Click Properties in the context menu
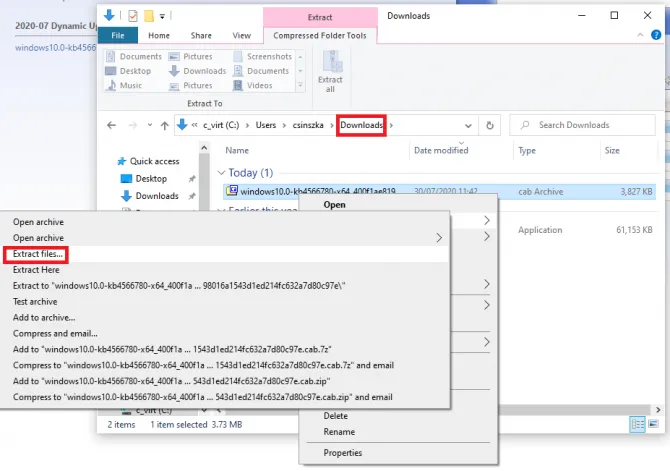The width and height of the screenshot is (670, 471). (342, 452)
